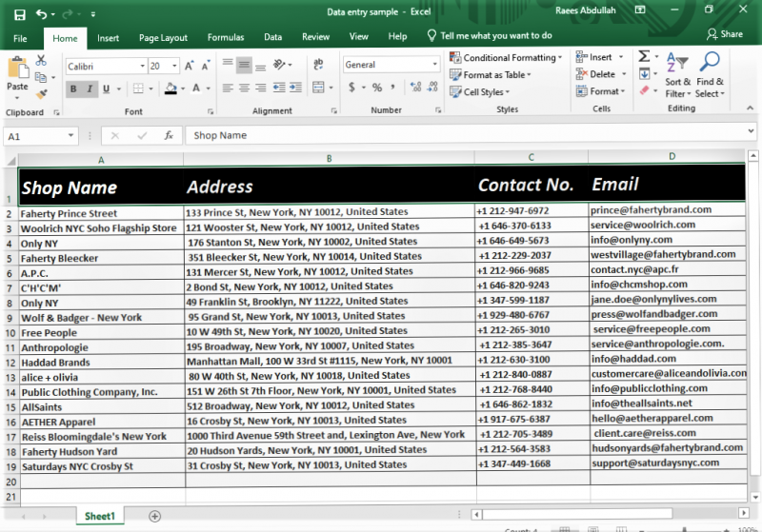Viewport: 762px width, 532px height.
Task: Click the Fill Color paint bucket
Action: pos(170,89)
